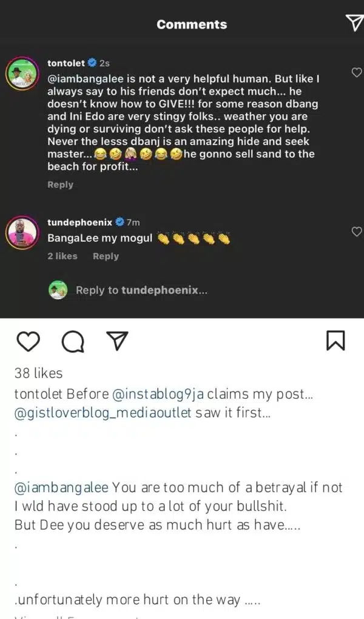The height and width of the screenshot is (619, 364).
Task: Like tundephoenix's comment with the heart
Action: (x=357, y=231)
